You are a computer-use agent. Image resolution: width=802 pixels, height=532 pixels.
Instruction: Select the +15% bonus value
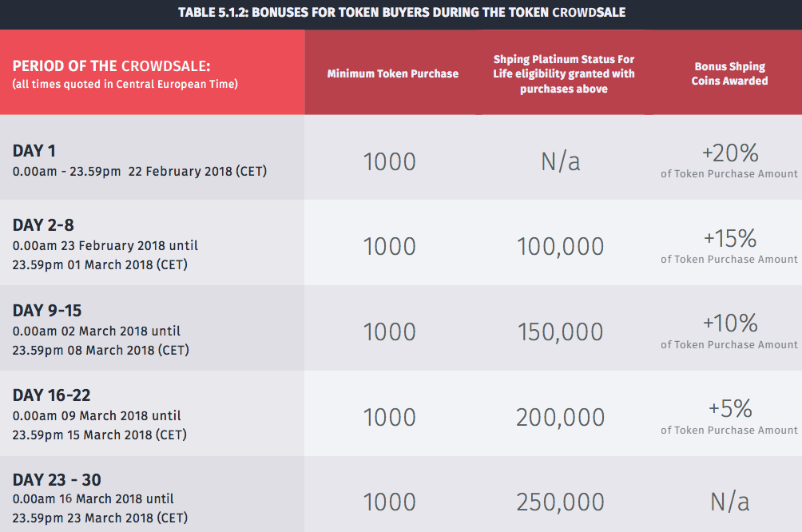[729, 238]
